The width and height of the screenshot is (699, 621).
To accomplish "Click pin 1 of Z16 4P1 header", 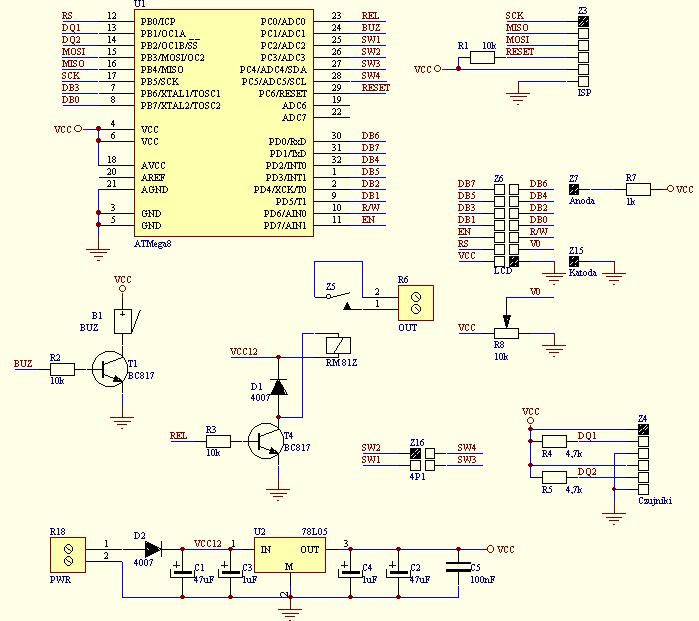I will coord(415,453).
